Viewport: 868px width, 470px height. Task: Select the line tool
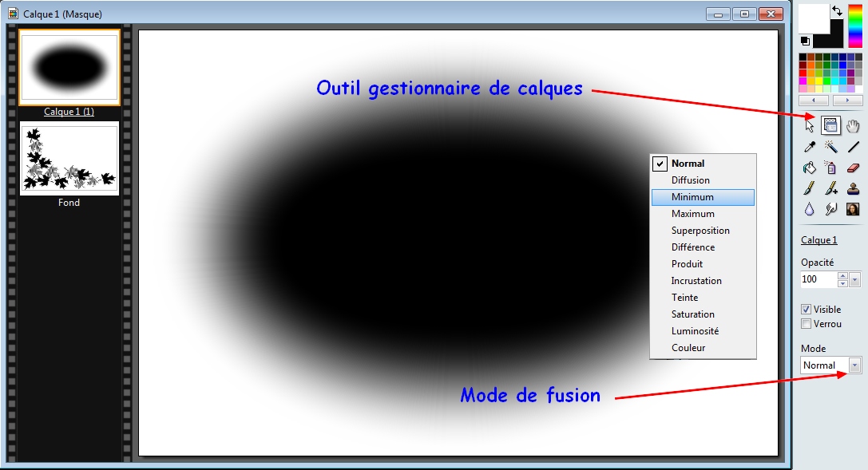click(x=853, y=147)
